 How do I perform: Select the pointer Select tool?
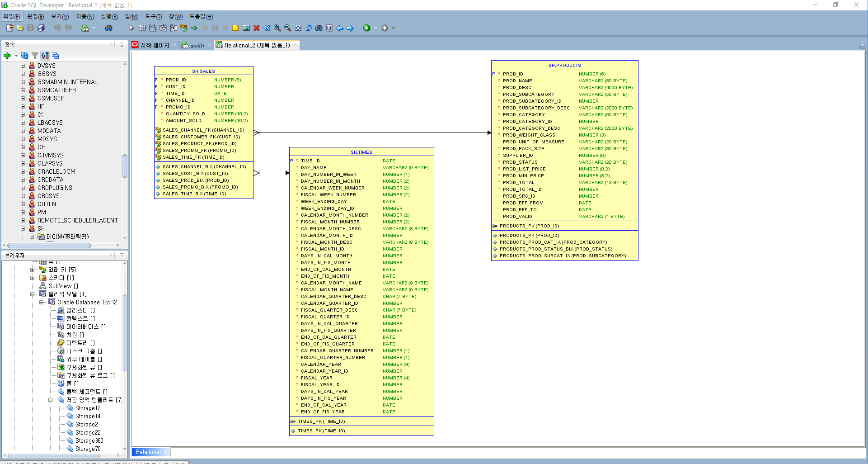(x=131, y=28)
